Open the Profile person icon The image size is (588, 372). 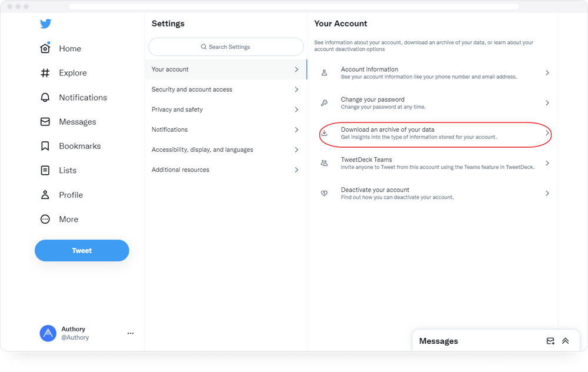[x=44, y=195]
